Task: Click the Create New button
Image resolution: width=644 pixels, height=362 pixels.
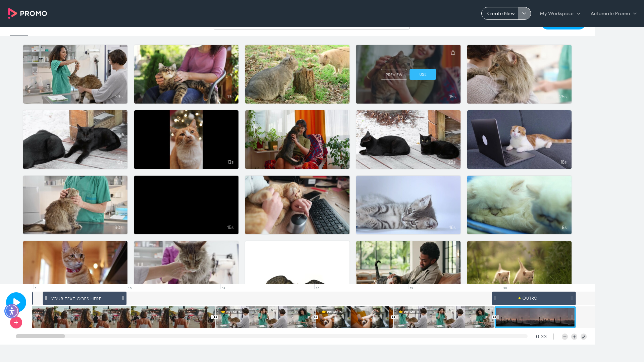Action: [500, 13]
